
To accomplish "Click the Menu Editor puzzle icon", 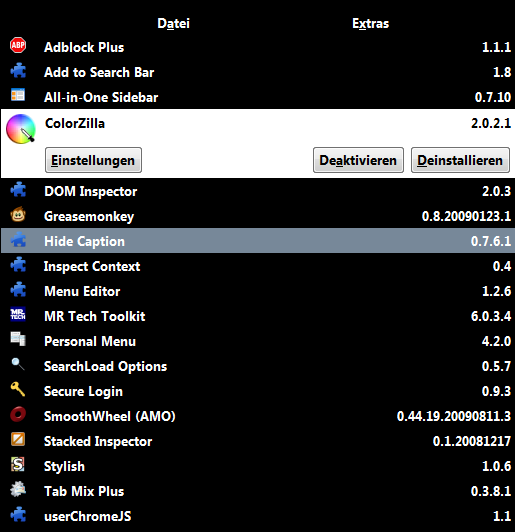I will 18,290.
